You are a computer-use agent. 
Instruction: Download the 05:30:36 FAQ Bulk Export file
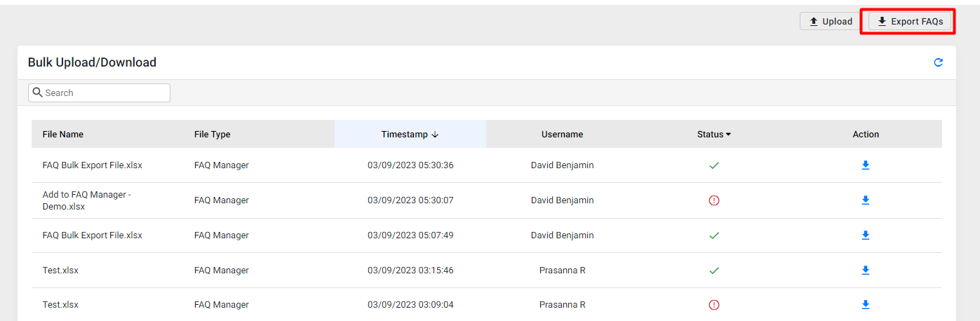tap(866, 165)
